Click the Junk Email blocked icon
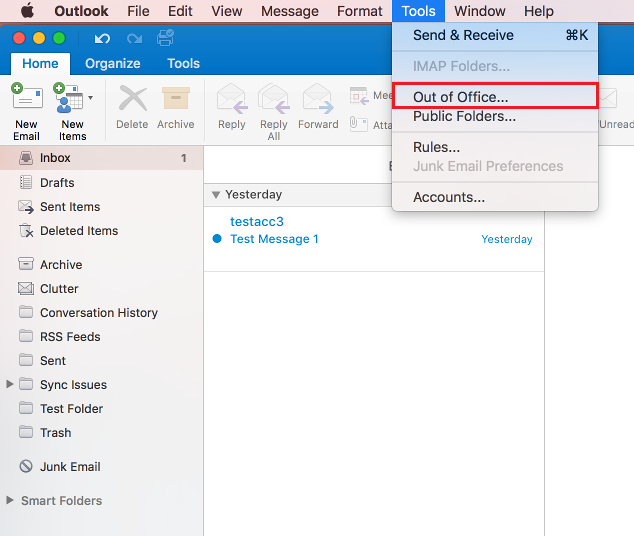Viewport: 634px width, 536px height. point(26,466)
